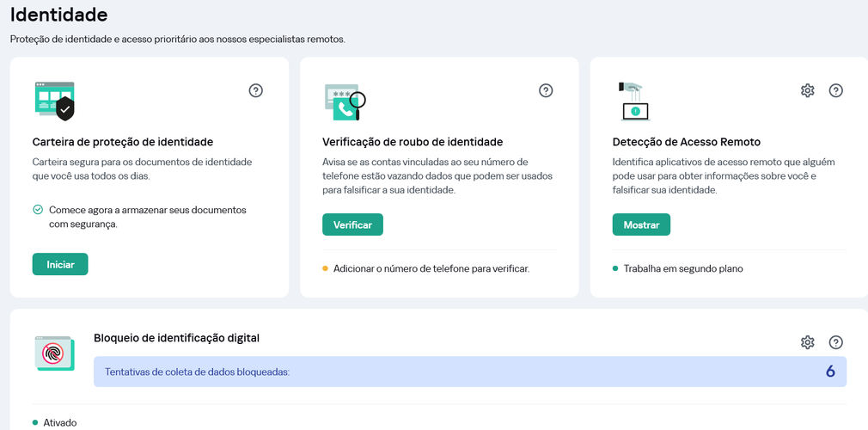This screenshot has width=868, height=430.
Task: Click Adicionar o número de telefone para verificar
Action: pos(431,268)
